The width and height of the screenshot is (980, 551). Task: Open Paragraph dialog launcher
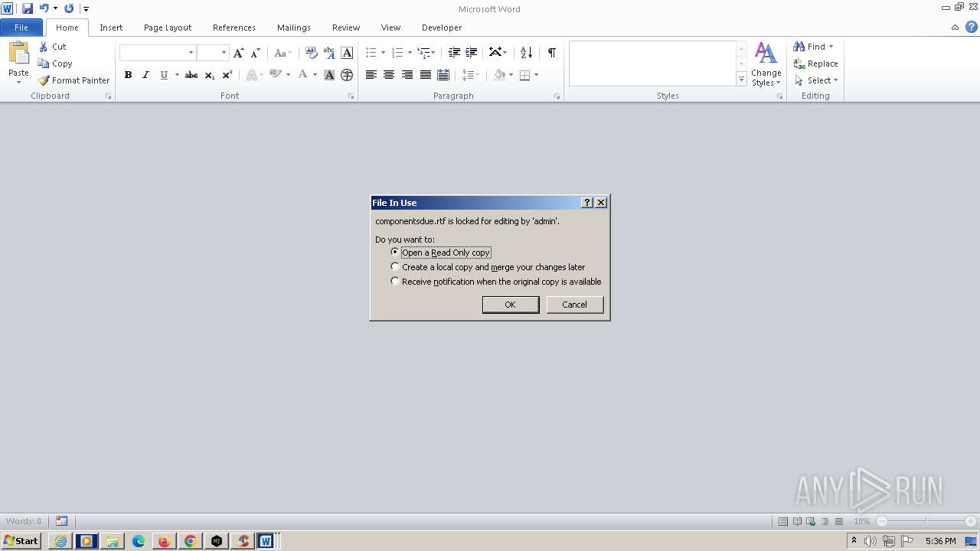point(557,96)
